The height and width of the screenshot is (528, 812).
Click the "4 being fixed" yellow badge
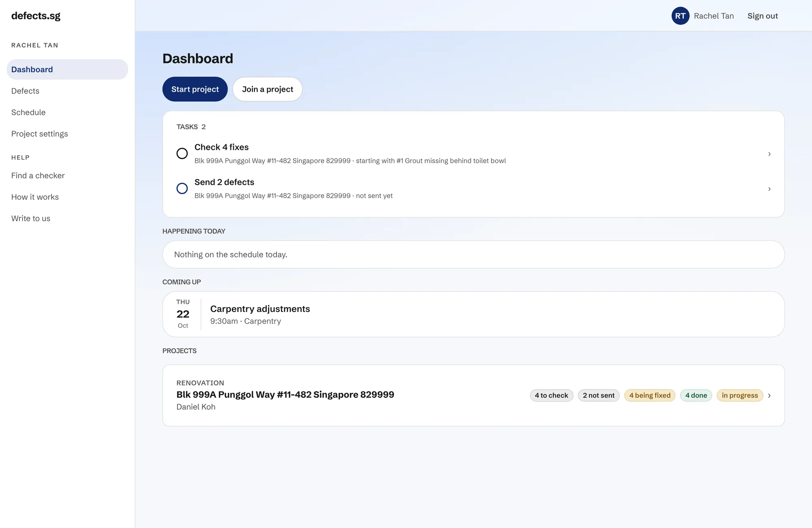coord(650,396)
